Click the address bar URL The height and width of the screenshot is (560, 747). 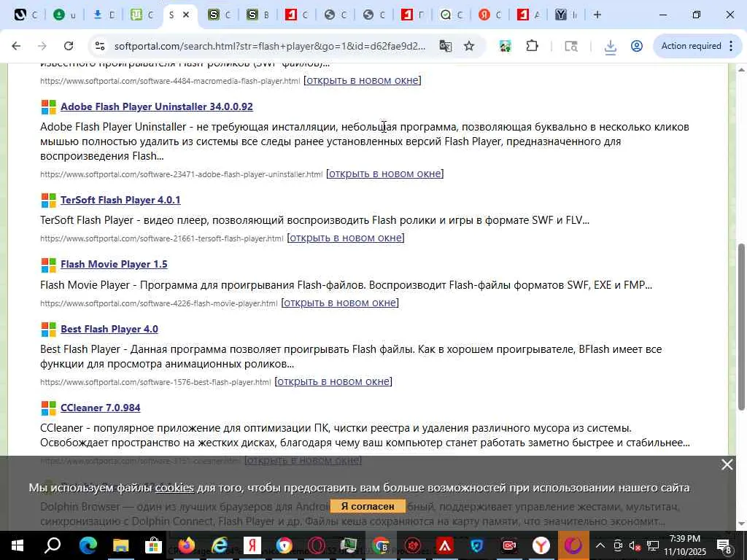[270, 46]
